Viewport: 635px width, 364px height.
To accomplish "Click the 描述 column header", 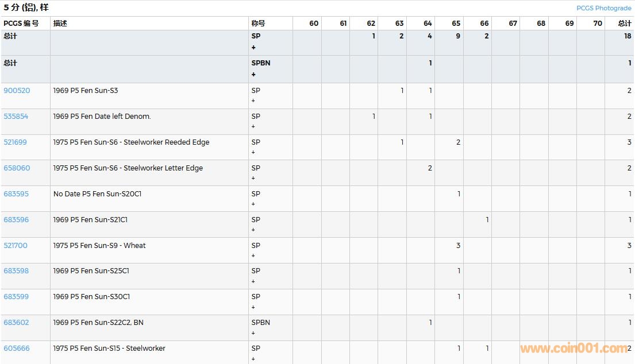I will [60, 24].
